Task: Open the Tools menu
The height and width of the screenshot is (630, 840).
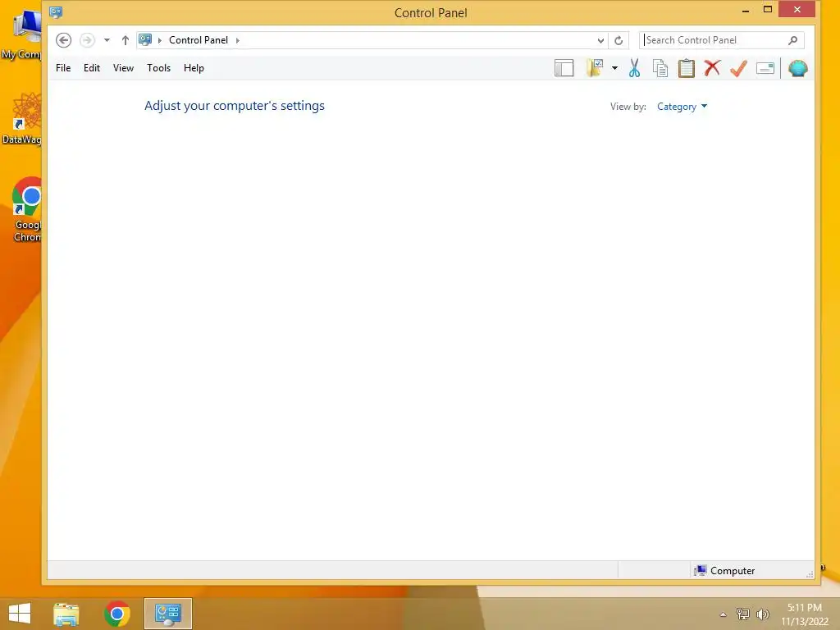Action: 158,68
